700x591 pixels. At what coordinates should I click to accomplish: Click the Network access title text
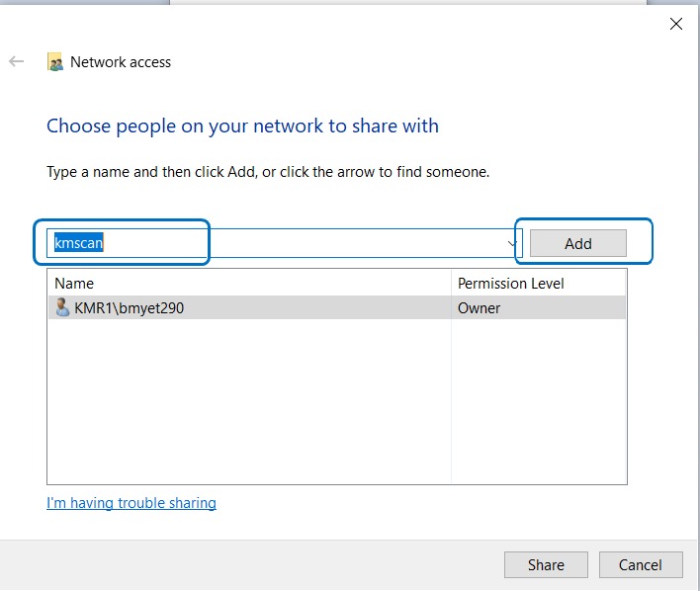(121, 62)
